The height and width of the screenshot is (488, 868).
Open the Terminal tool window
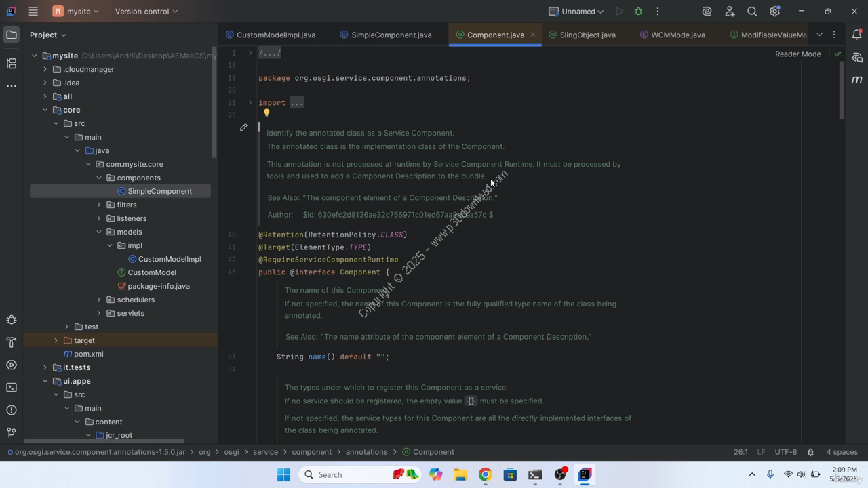click(12, 388)
